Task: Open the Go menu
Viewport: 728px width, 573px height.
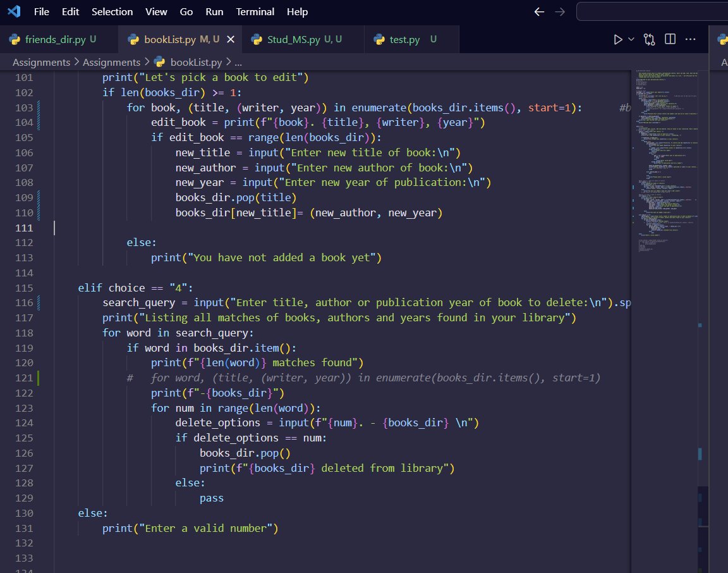Action: (186, 11)
